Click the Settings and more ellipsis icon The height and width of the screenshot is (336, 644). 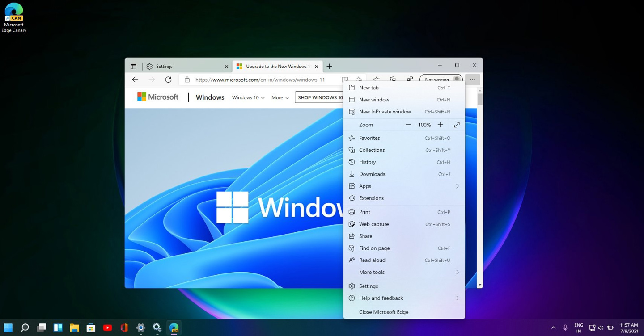(x=472, y=79)
